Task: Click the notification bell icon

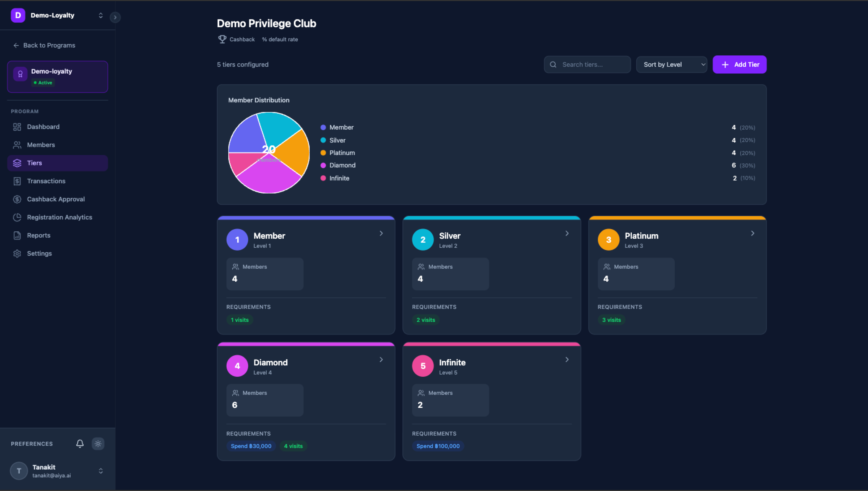Action: coord(80,443)
